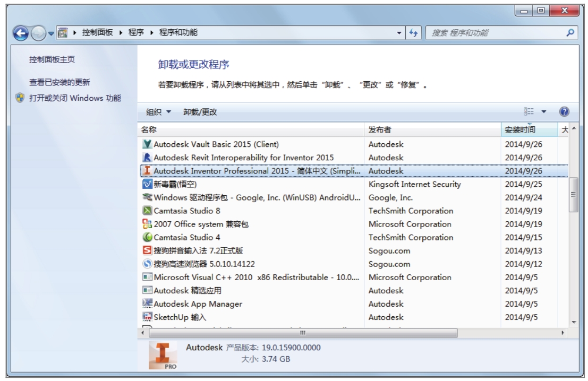Click the 2014/9/24 install date cell
Screen dimensions: 588x381
coord(524,197)
